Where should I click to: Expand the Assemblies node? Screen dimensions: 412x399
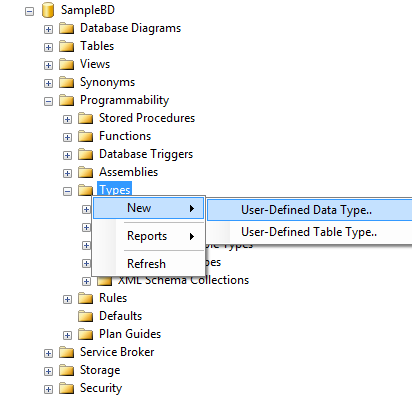click(x=67, y=174)
